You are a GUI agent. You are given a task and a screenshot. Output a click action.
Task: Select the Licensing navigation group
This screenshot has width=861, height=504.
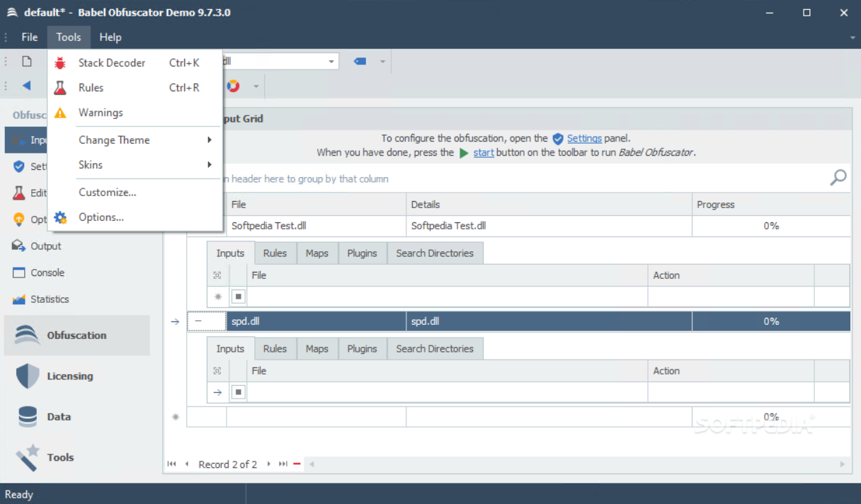coord(76,376)
